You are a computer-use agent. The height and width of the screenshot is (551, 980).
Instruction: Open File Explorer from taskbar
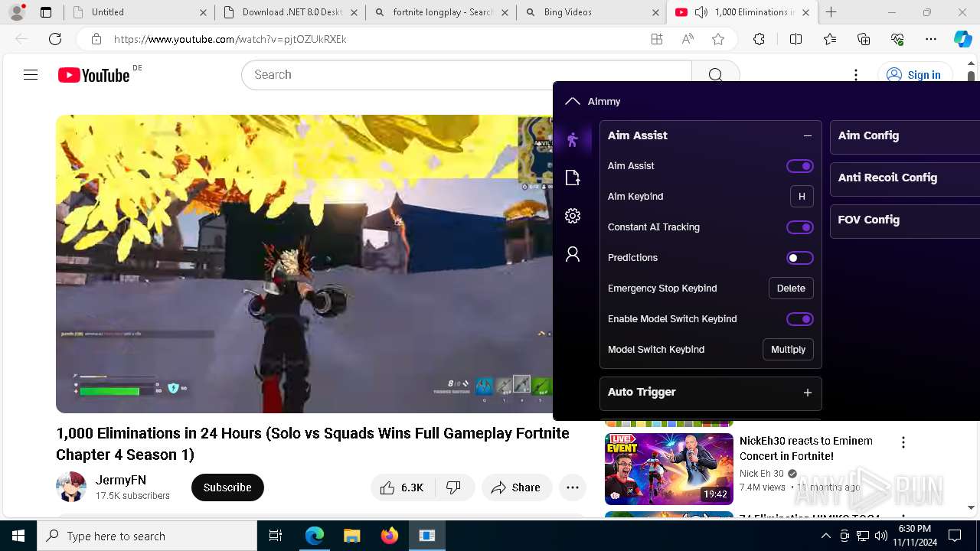point(351,536)
